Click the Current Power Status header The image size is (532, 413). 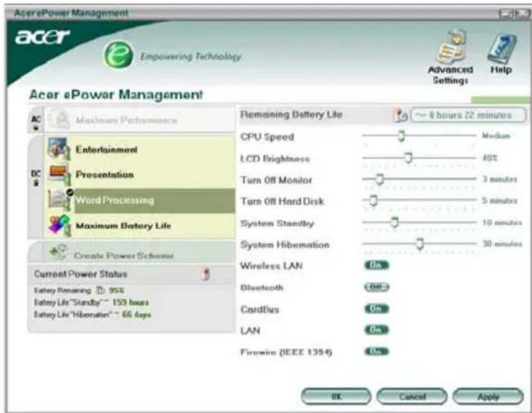click(x=131, y=274)
